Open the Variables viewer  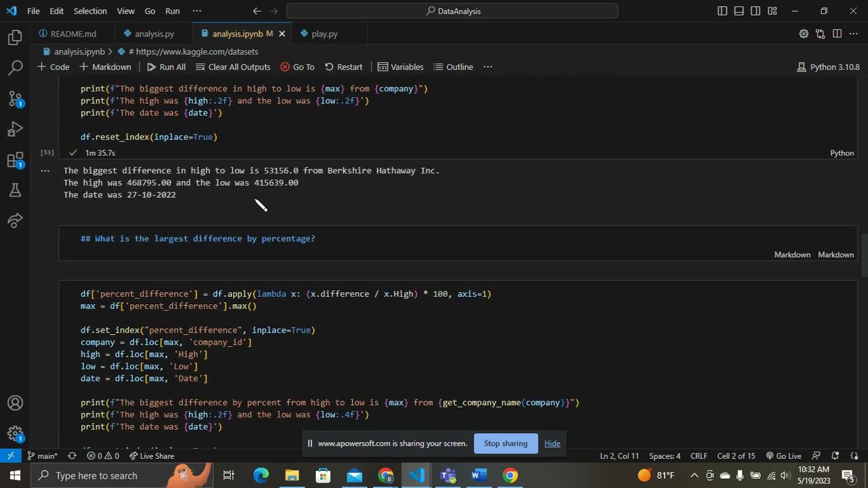point(400,66)
